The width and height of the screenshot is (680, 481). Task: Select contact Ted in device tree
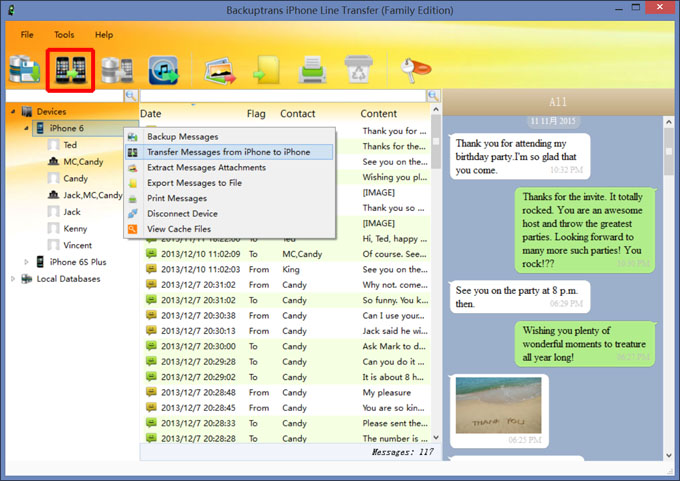pos(70,145)
